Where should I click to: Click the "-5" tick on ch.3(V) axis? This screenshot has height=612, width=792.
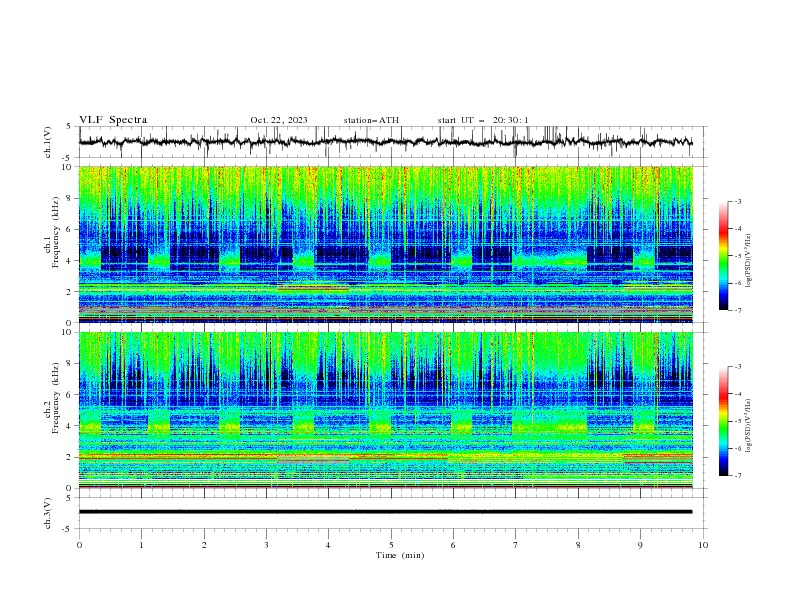click(68, 529)
